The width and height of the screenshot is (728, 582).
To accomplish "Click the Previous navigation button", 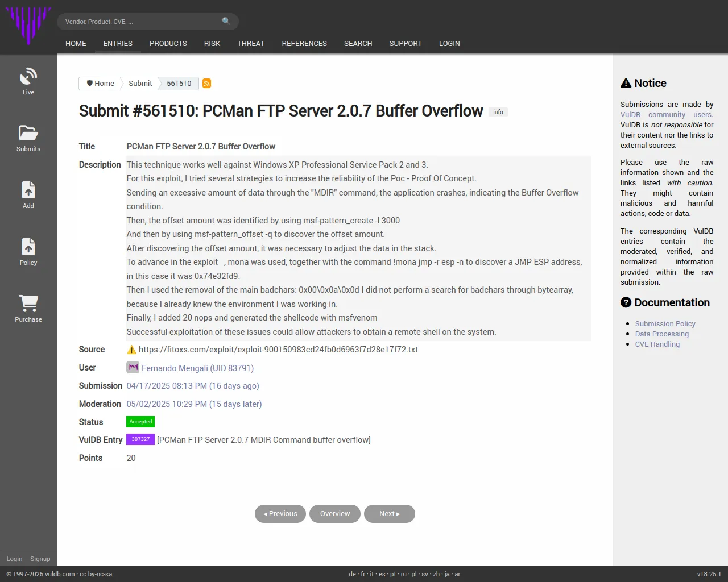I will [280, 514].
